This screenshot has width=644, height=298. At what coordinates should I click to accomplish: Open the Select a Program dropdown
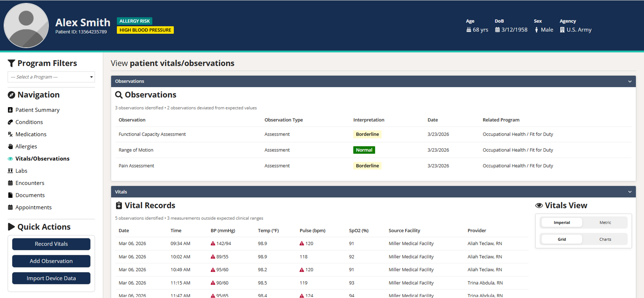[51, 77]
